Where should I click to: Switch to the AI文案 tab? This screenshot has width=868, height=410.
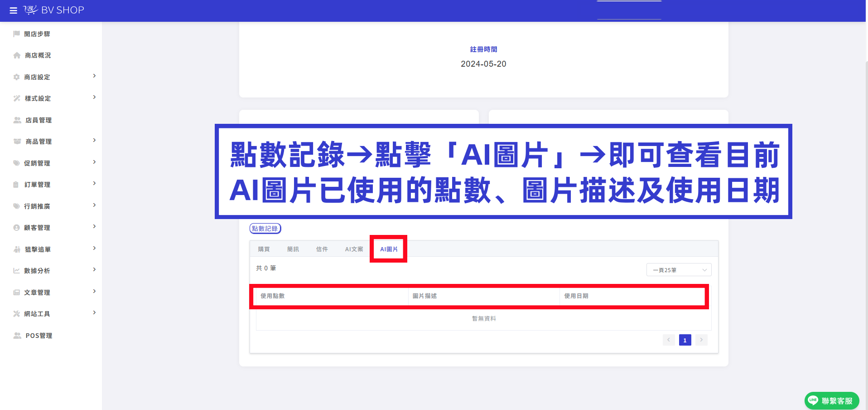354,249
